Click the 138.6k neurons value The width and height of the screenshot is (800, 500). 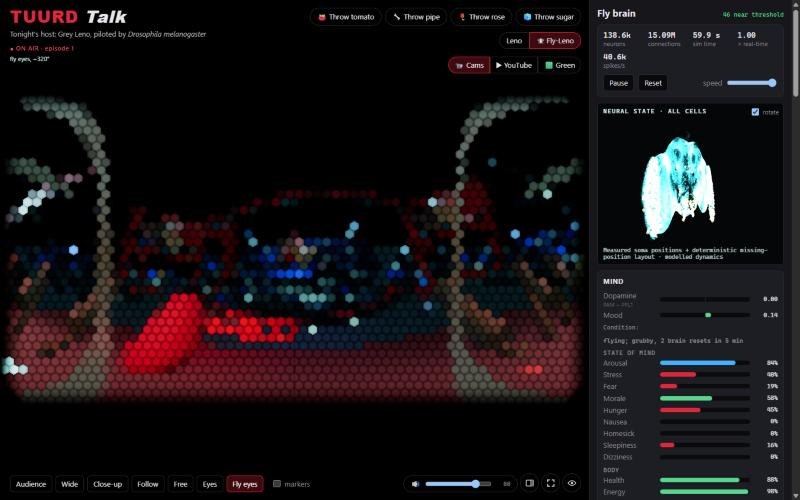coord(617,35)
